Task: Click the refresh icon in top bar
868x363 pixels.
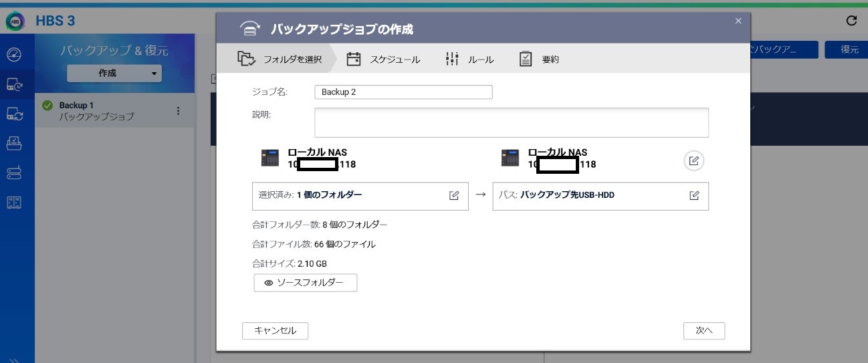Action: pos(851,21)
